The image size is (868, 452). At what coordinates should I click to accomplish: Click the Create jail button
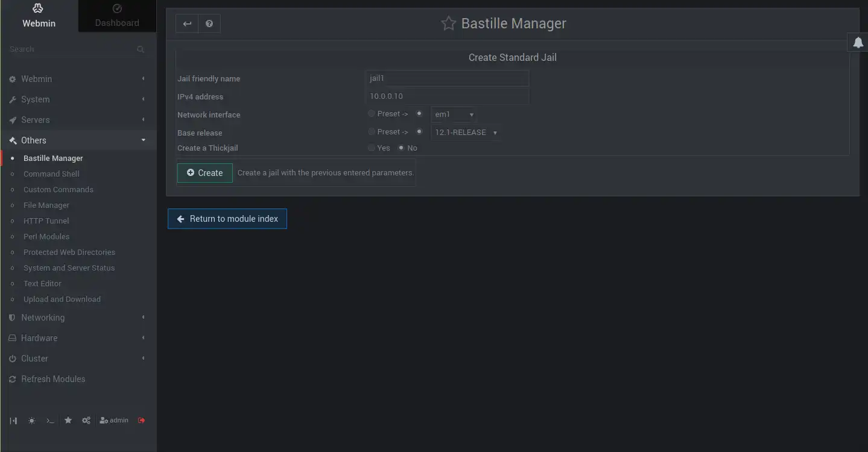point(205,173)
